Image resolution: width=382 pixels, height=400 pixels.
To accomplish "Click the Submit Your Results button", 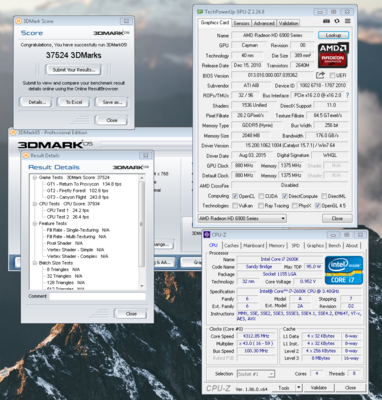I will (74, 70).
